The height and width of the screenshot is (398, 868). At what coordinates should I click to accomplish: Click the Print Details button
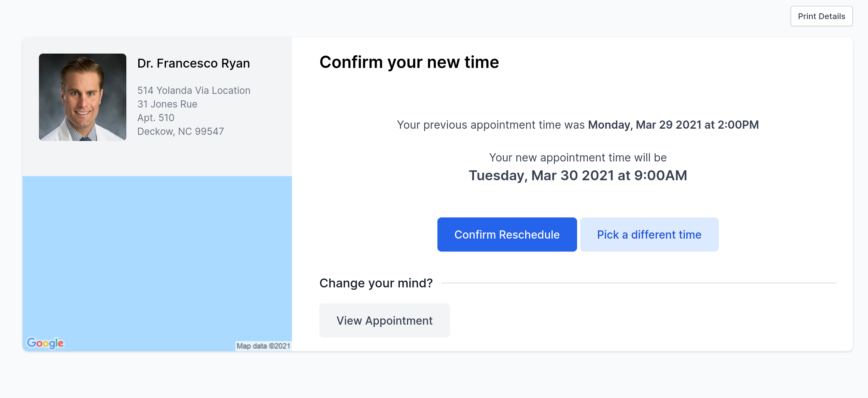[x=822, y=16]
